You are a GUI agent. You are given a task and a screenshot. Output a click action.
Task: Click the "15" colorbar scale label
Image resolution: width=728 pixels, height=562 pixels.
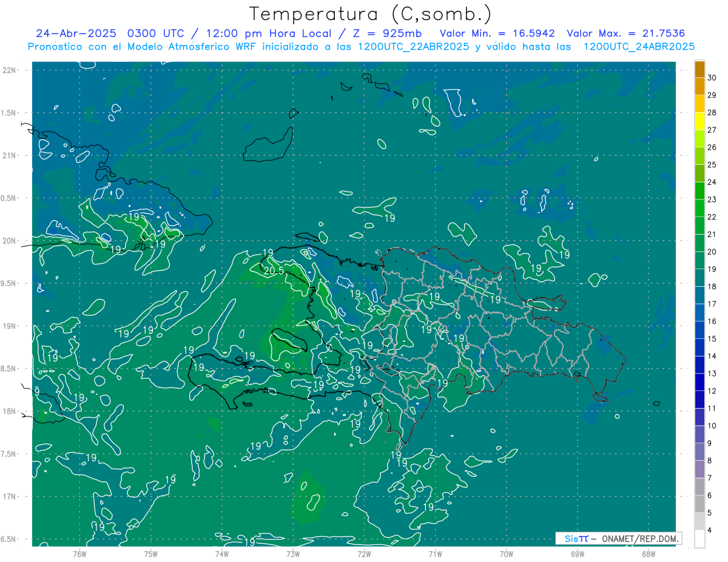click(x=712, y=338)
